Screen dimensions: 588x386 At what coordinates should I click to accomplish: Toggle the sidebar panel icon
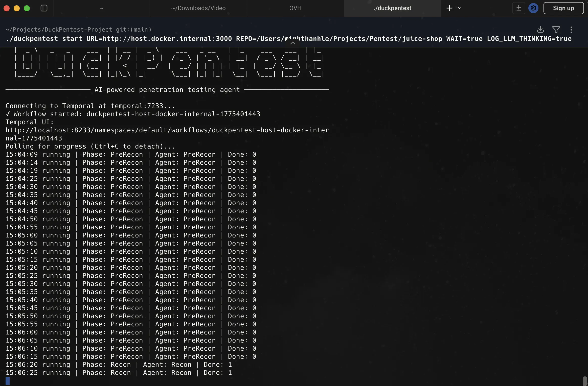tap(44, 8)
